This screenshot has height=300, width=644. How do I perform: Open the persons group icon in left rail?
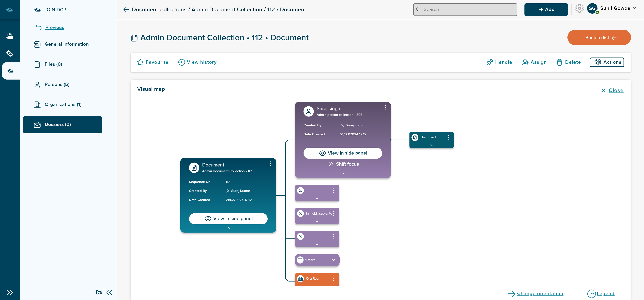click(10, 36)
